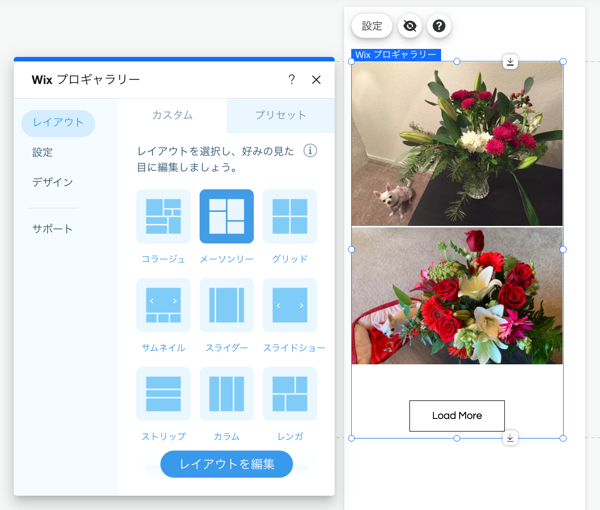Click the 設定 button above gallery

[372, 26]
